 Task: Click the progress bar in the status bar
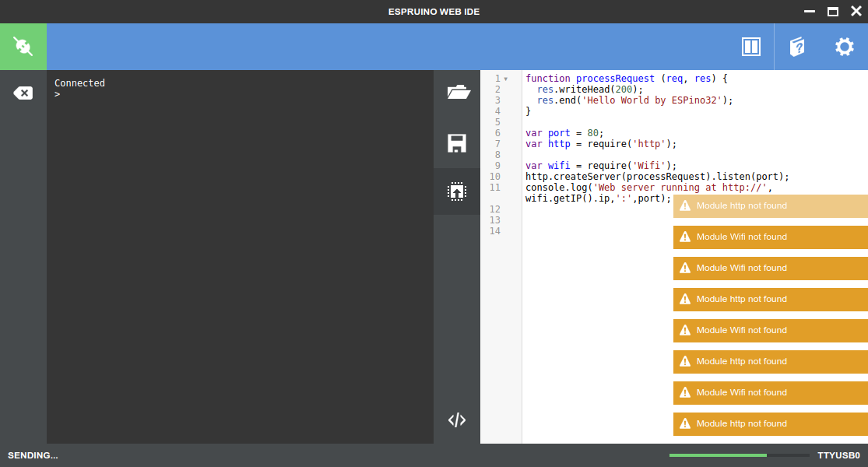[739, 455]
